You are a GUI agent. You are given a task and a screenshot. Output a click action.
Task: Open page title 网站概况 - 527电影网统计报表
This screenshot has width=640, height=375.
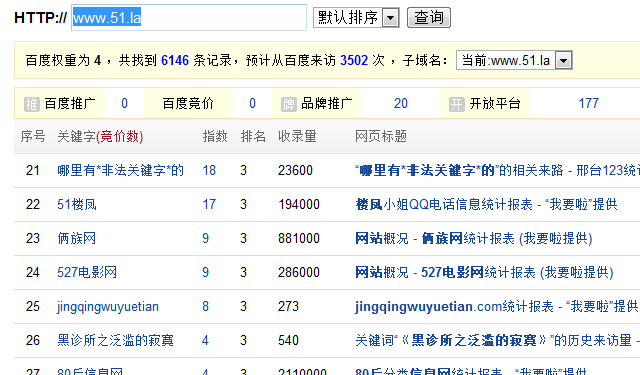pos(484,272)
